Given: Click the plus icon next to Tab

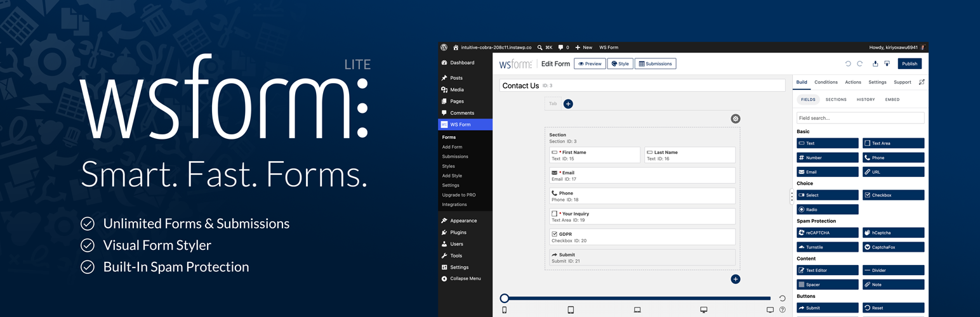Looking at the screenshot, I should coord(568,104).
